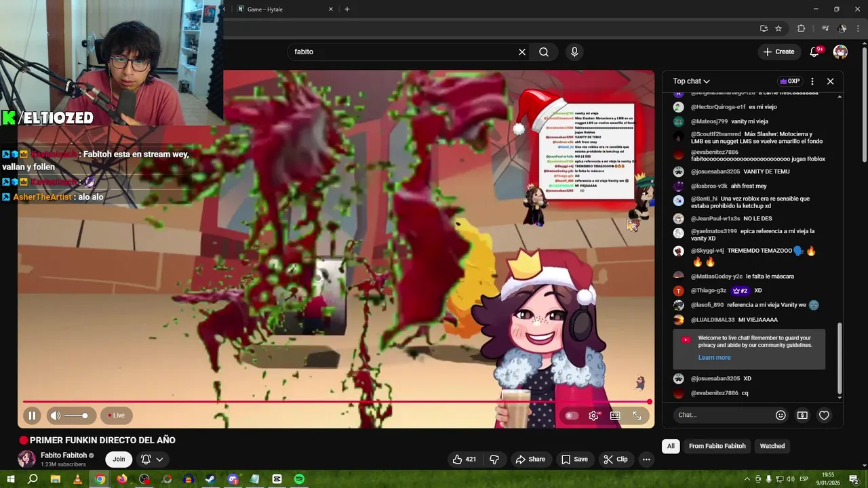Image resolution: width=868 pixels, height=488 pixels.
Task: Adjust the video volume slider
Action: tap(77, 415)
